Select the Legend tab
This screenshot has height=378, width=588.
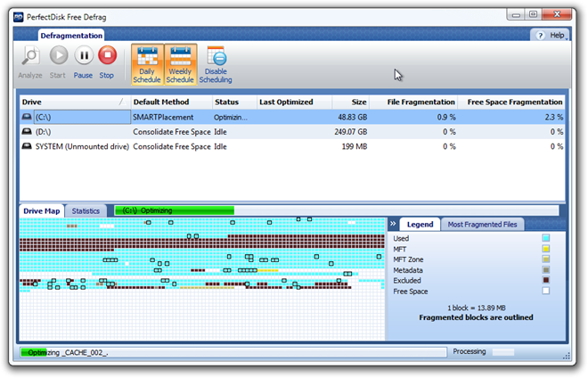(x=420, y=225)
